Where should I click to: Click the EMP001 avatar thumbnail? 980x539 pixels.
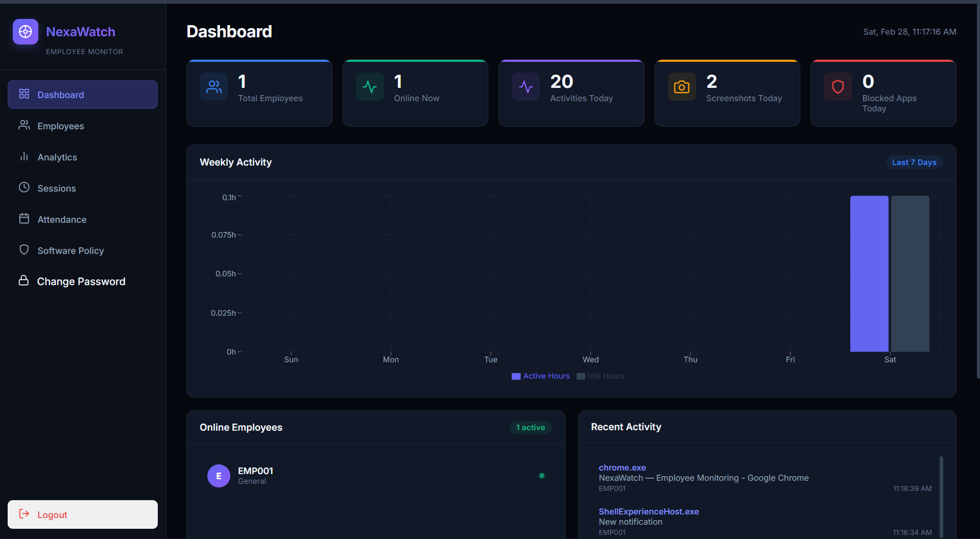tap(219, 476)
